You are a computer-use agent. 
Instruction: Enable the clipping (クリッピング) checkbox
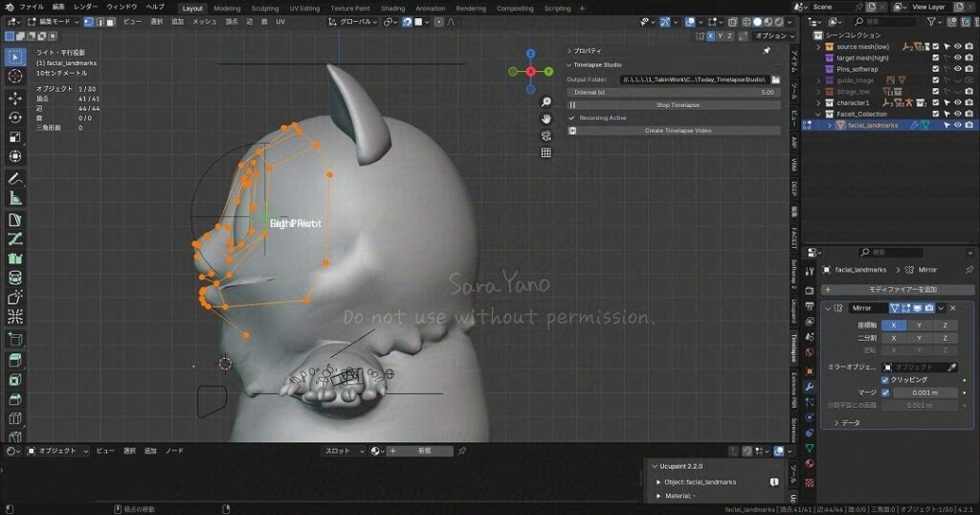pos(885,380)
